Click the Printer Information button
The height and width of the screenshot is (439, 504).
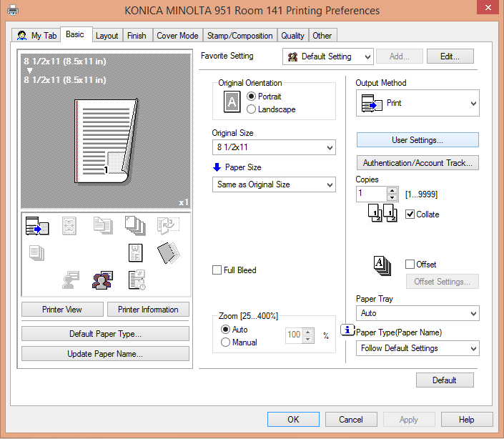148,310
